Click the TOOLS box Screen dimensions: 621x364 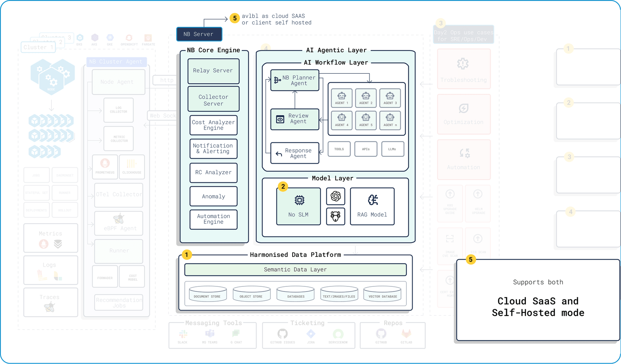[339, 149]
